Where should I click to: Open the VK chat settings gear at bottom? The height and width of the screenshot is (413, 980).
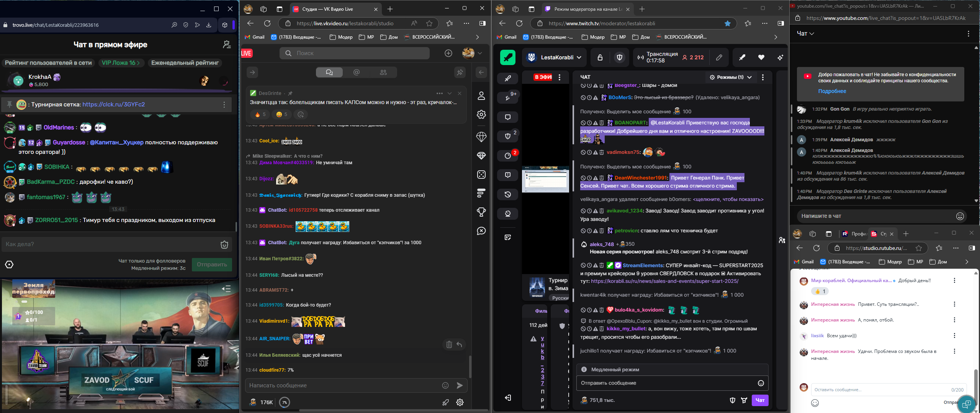point(460,402)
